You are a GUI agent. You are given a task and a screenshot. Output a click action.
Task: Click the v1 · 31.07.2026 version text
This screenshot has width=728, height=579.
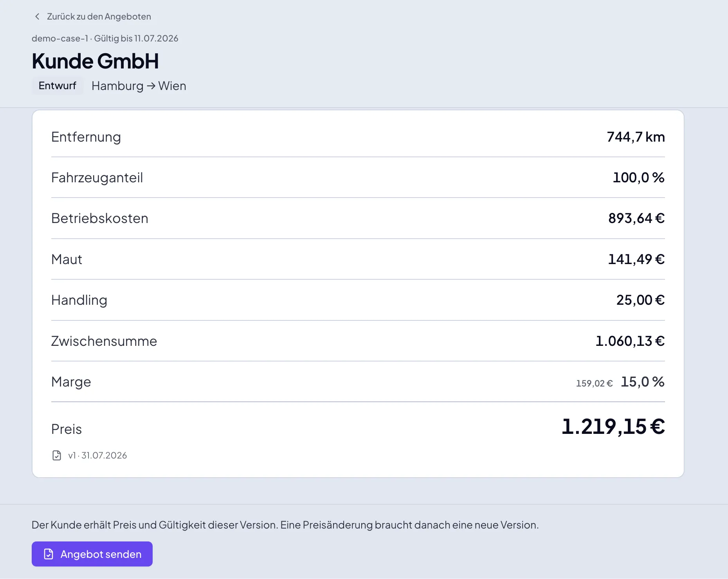(x=97, y=455)
